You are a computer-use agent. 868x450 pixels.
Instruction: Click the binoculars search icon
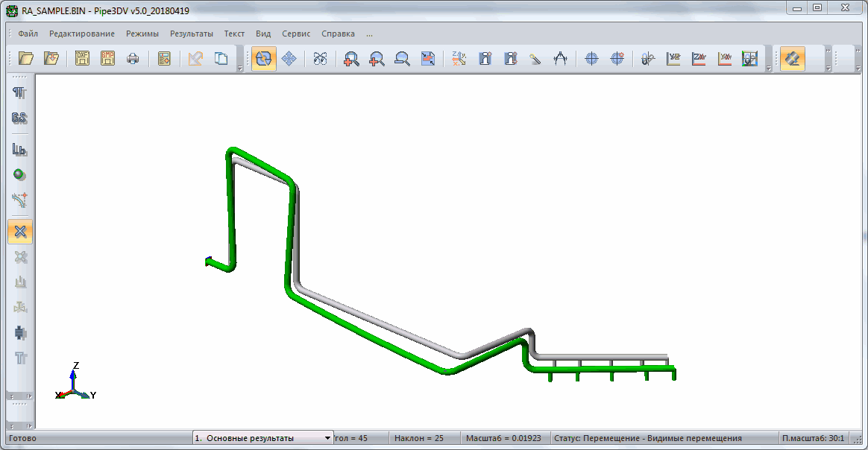click(x=320, y=59)
